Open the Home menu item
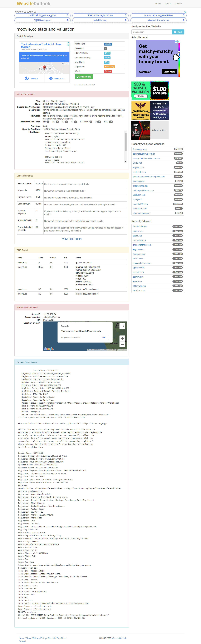Screen dimensions: 201x644 tap(158, 4)
